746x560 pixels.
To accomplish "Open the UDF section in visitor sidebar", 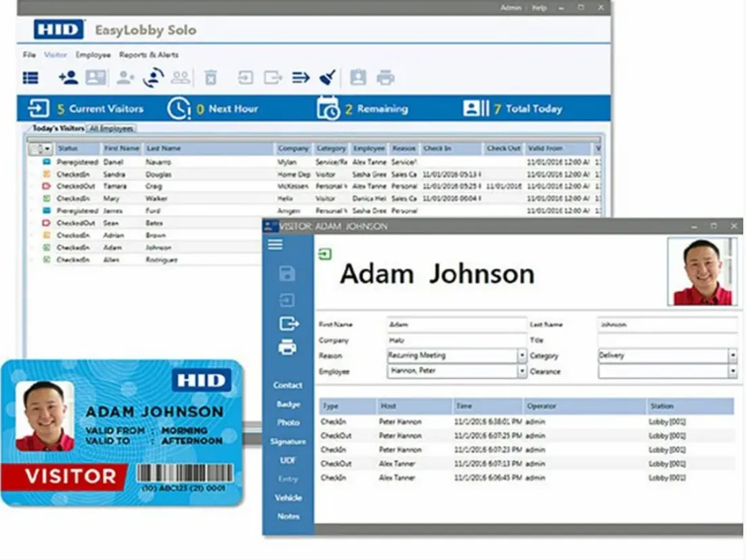I will (x=288, y=460).
